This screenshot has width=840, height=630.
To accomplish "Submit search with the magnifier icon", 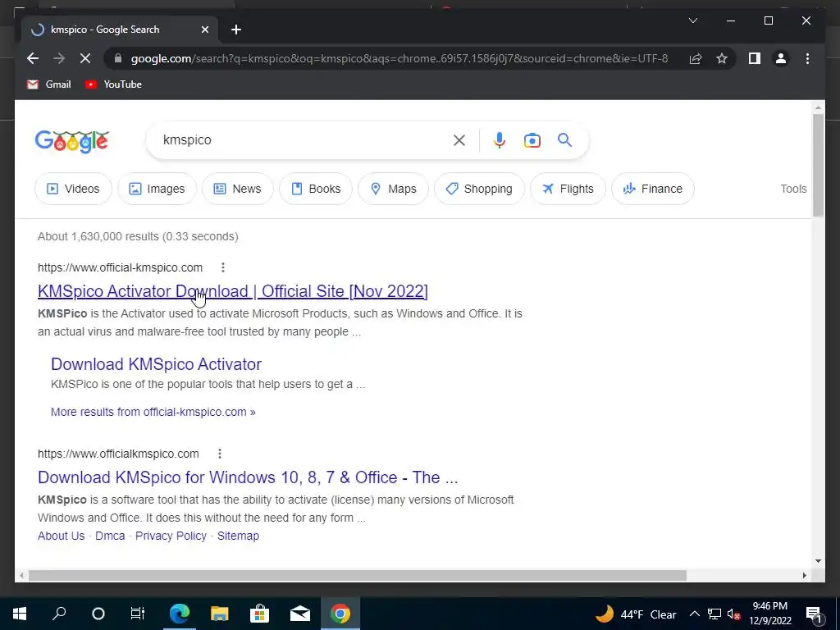I will pos(564,140).
